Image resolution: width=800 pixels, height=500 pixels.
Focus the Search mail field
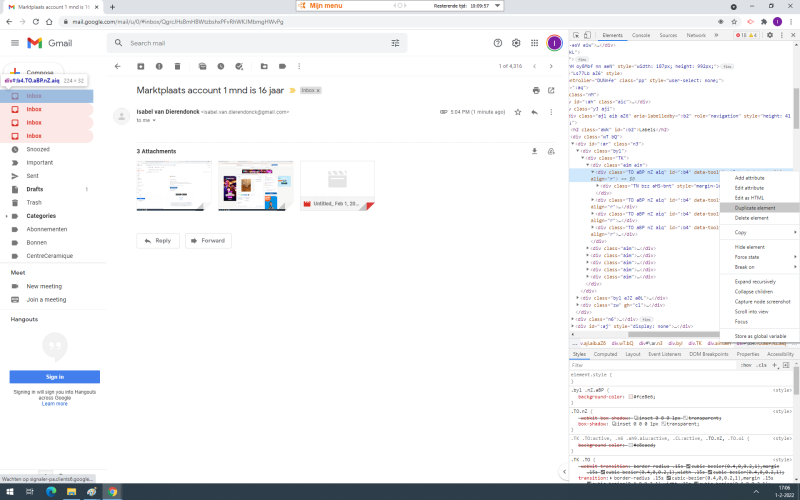255,43
